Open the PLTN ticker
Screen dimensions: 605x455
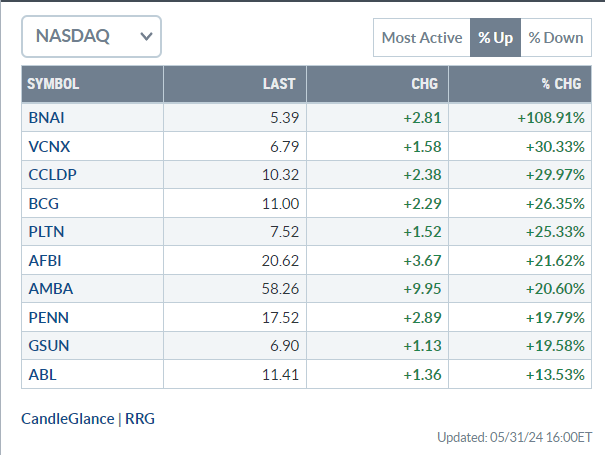[x=46, y=231]
